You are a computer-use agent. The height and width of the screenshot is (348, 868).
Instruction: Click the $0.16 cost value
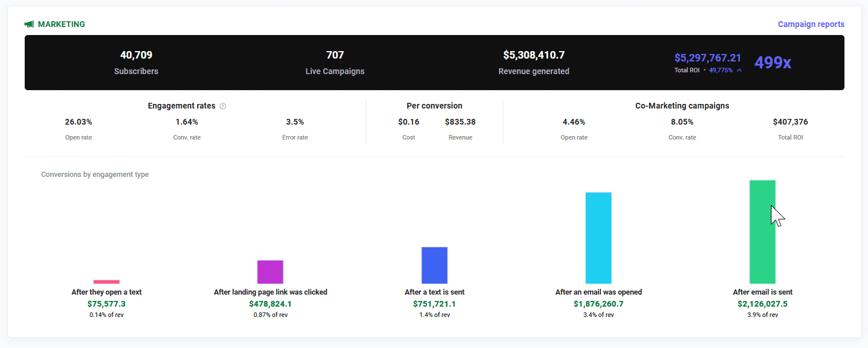click(408, 122)
